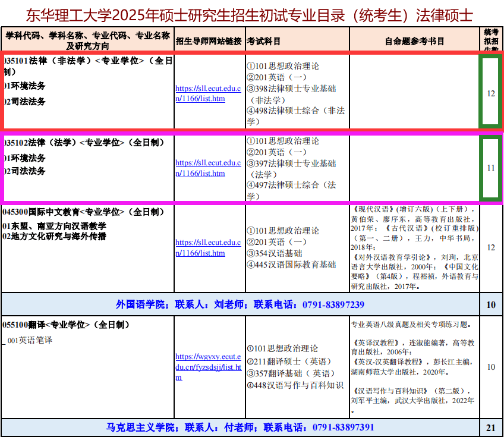Click direction 02地方文化研究与海外传播
Viewport: 504px width, 437px height.
[x=54, y=237]
